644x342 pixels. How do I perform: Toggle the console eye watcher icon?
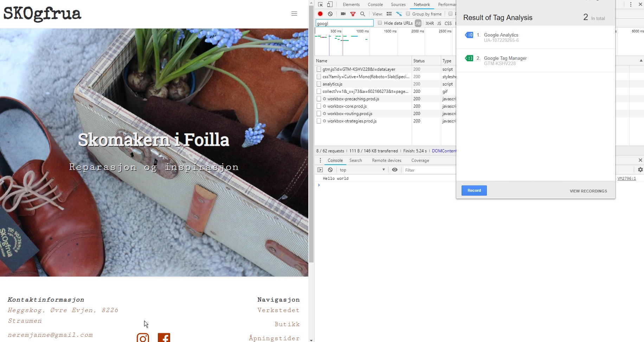click(394, 170)
